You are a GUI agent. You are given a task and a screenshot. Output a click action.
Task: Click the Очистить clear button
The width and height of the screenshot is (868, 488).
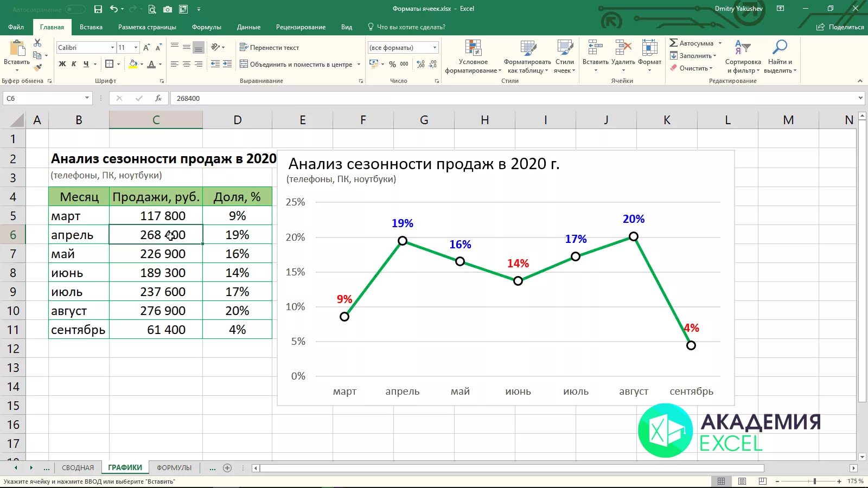click(x=691, y=68)
